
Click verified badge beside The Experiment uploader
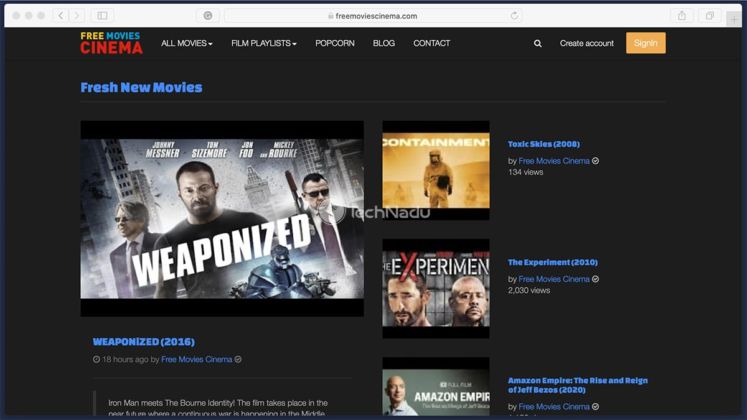(596, 279)
